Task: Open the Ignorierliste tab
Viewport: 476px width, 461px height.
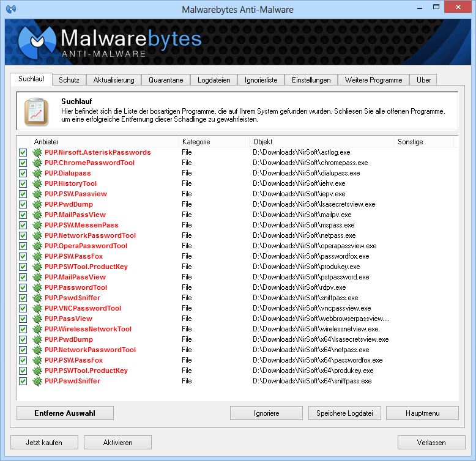Action: (261, 80)
